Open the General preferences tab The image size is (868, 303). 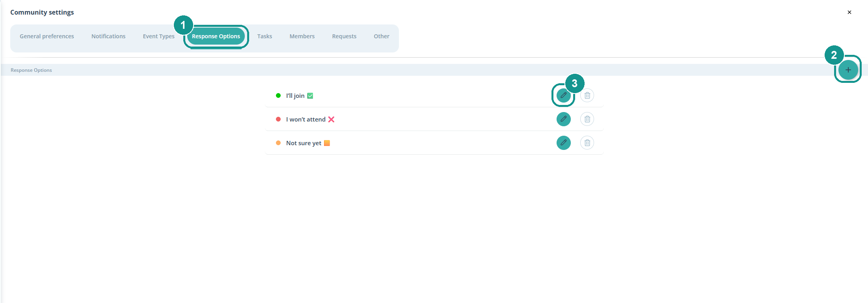(47, 36)
